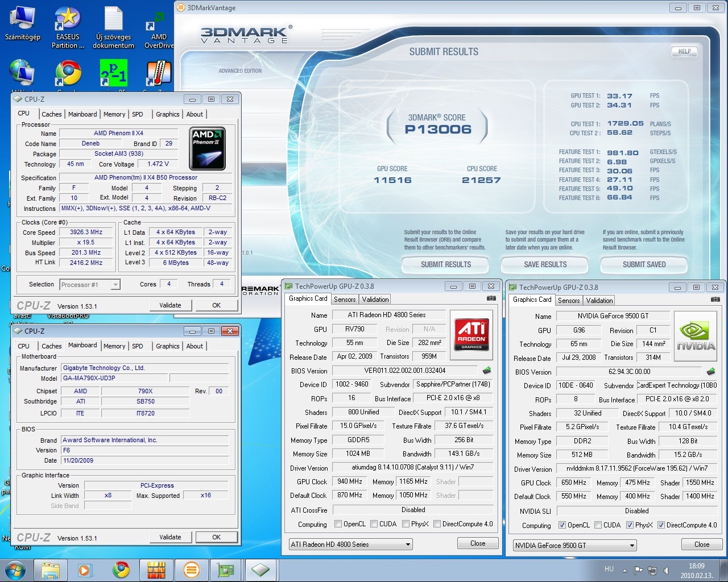Switch to the orange brick-grid taskbar app

[x=156, y=569]
